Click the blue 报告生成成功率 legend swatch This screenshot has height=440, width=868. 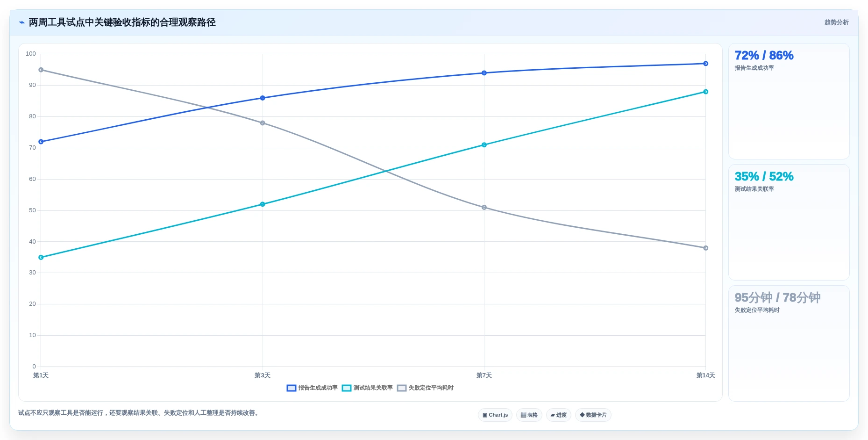click(x=292, y=388)
